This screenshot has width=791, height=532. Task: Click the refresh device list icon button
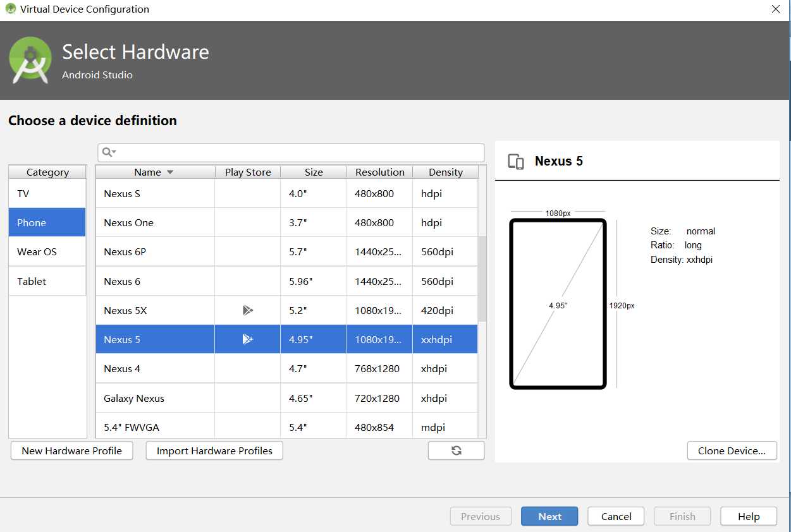(x=456, y=450)
